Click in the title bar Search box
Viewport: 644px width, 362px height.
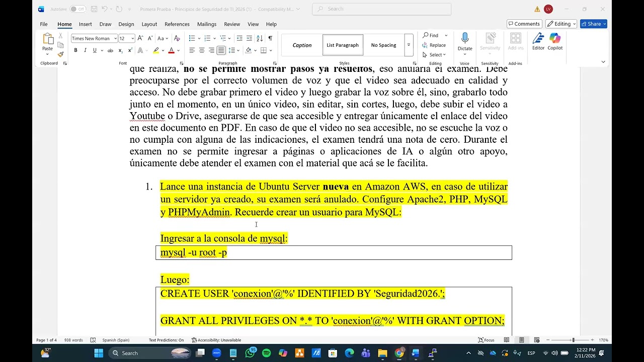(x=381, y=9)
